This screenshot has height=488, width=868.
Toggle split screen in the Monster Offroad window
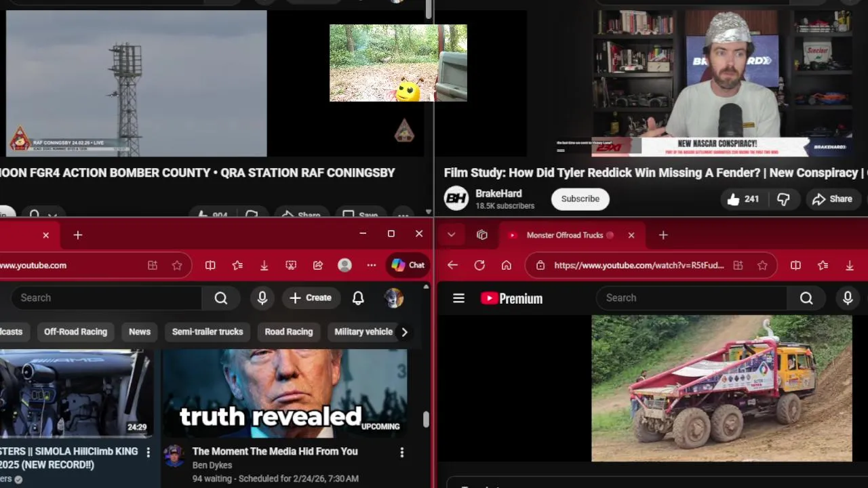[795, 266]
